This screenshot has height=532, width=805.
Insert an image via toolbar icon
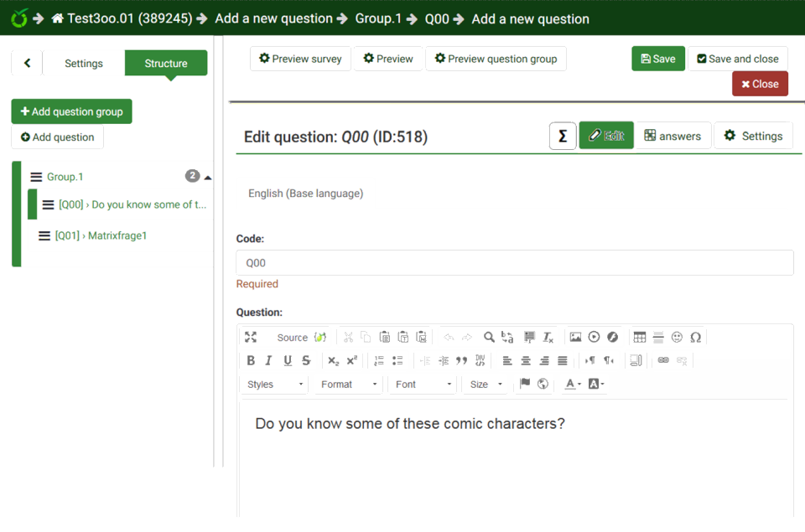pos(575,337)
